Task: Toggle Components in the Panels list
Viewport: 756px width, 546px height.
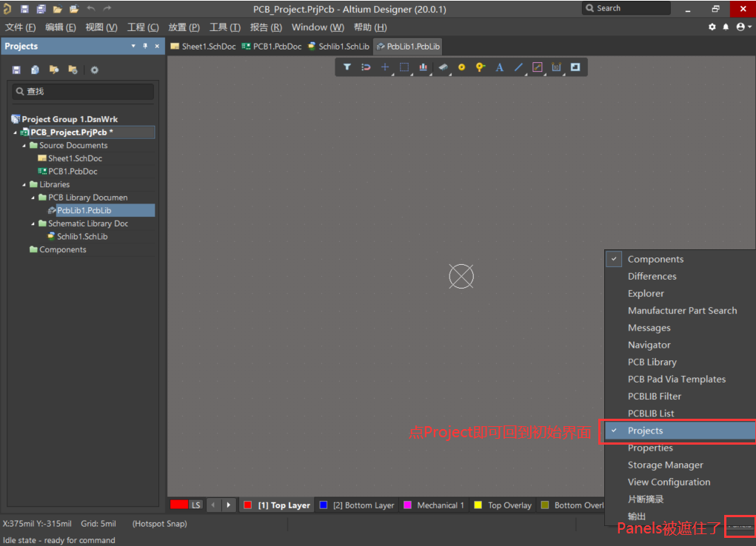Action: pos(680,259)
